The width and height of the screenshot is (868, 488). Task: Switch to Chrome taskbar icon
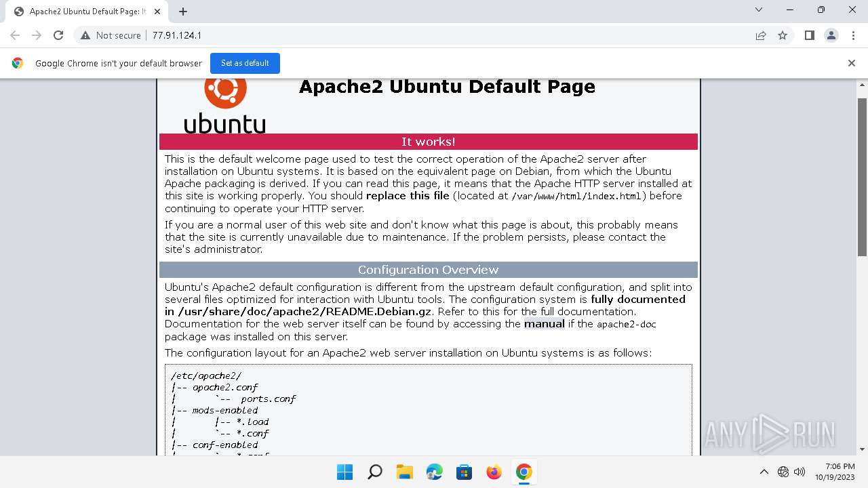pos(524,472)
